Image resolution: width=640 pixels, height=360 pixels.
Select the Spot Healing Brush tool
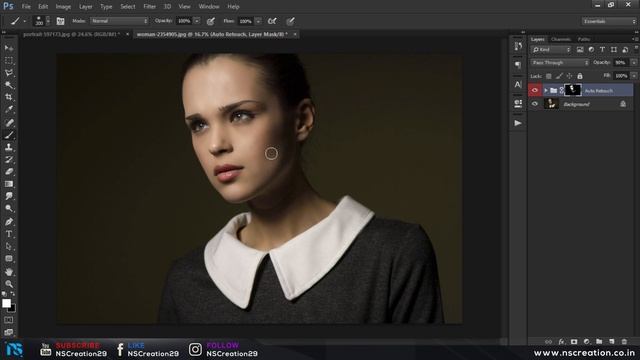(x=9, y=122)
